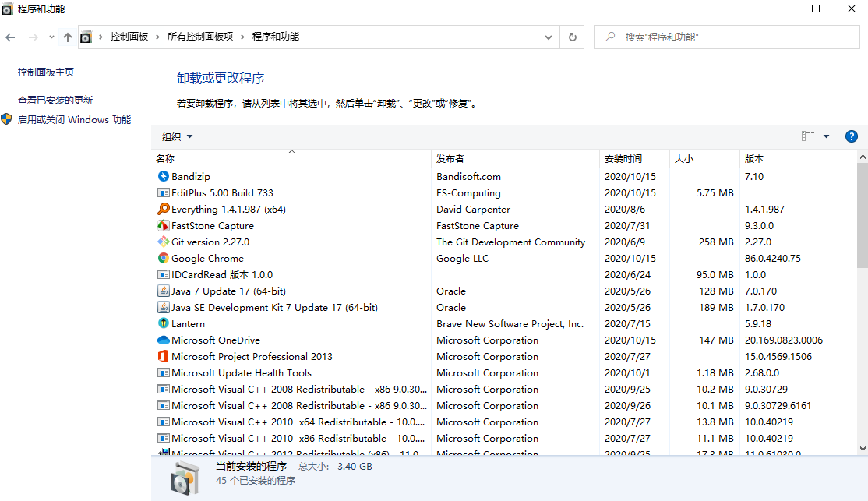Click the search magnifier icon

coord(610,37)
